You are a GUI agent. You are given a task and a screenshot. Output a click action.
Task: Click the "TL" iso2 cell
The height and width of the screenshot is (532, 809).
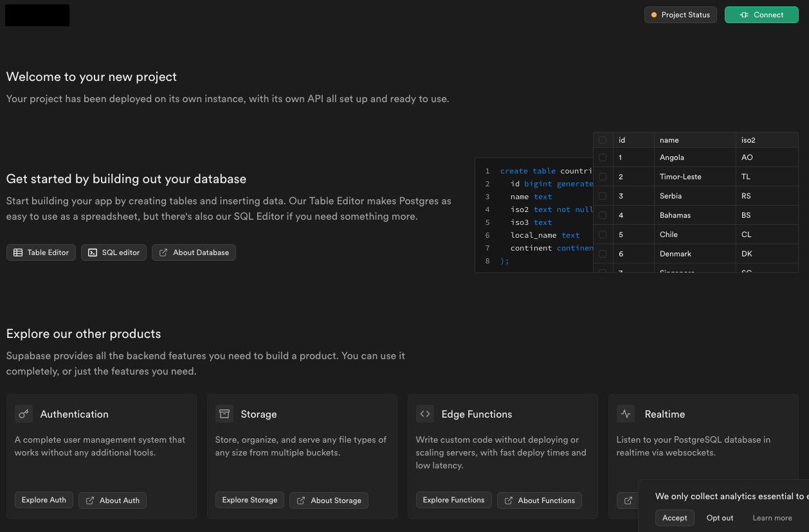coord(767,177)
